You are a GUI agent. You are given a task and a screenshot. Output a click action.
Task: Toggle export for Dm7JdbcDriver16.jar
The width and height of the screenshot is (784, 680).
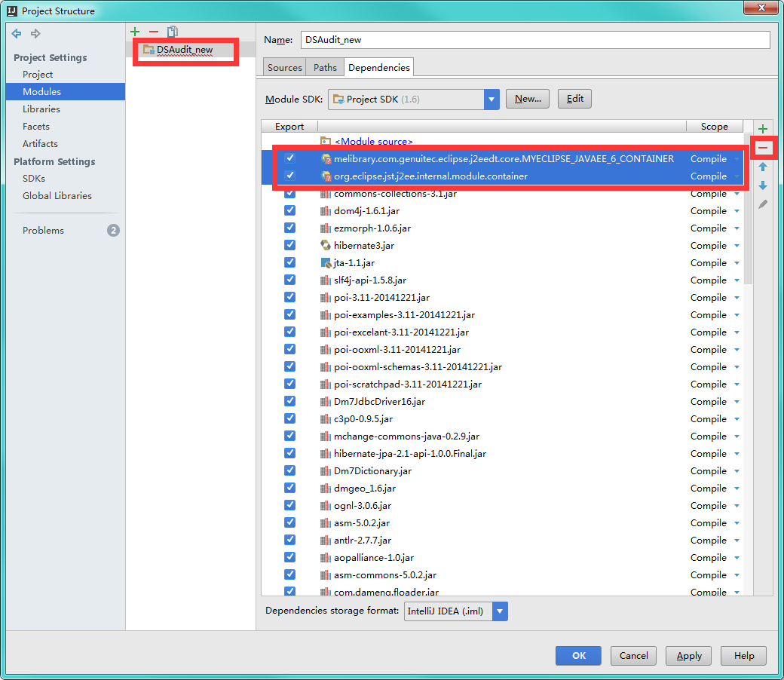click(x=290, y=401)
